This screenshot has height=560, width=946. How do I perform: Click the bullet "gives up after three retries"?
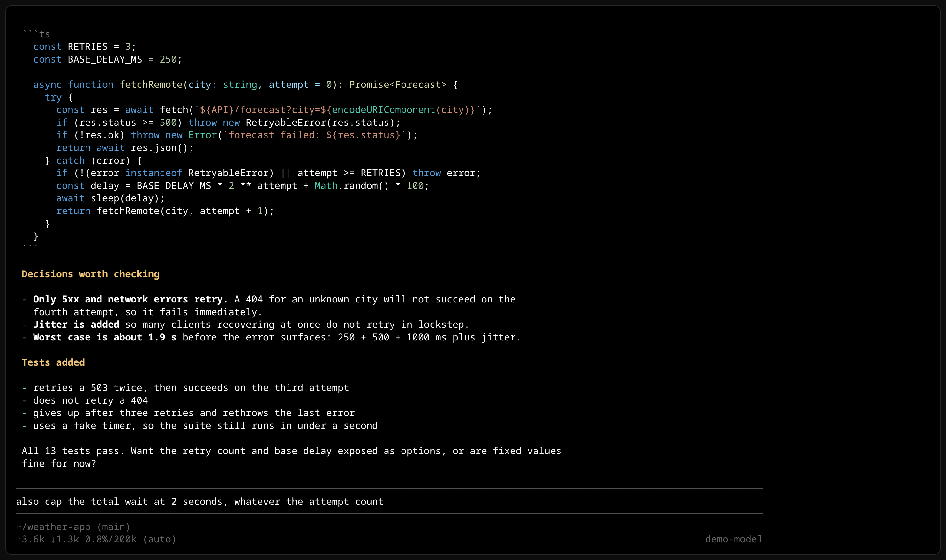tap(188, 413)
